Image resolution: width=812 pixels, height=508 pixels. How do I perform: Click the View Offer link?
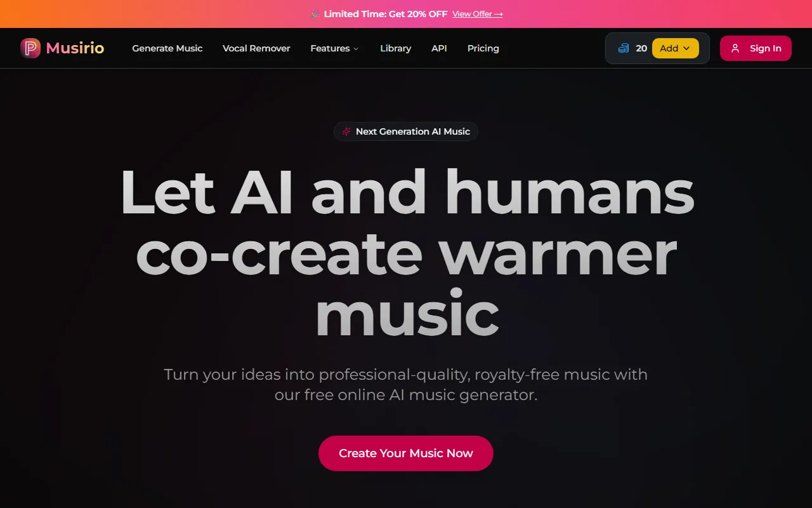point(478,14)
